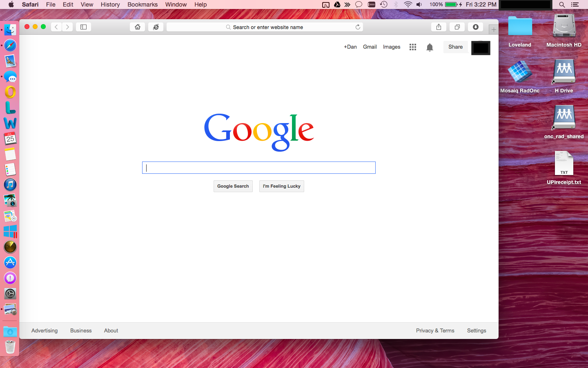Open the Gmail link
Image resolution: width=588 pixels, height=368 pixels.
370,47
